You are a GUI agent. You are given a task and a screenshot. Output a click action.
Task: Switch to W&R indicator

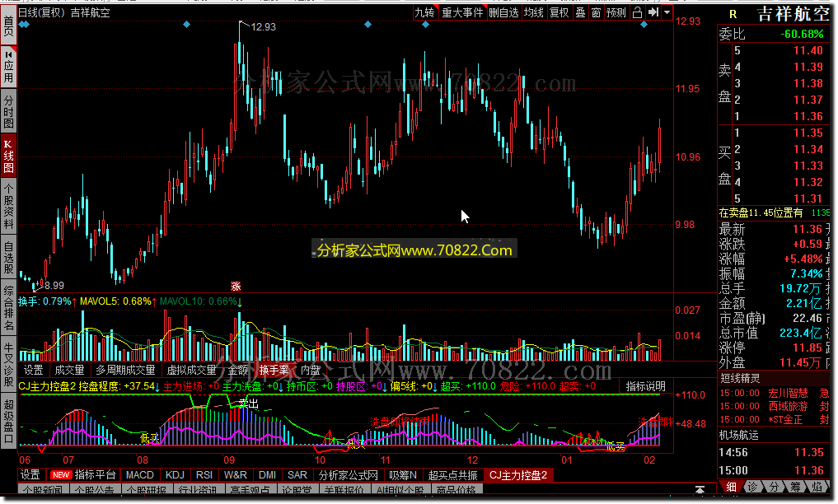pos(236,474)
